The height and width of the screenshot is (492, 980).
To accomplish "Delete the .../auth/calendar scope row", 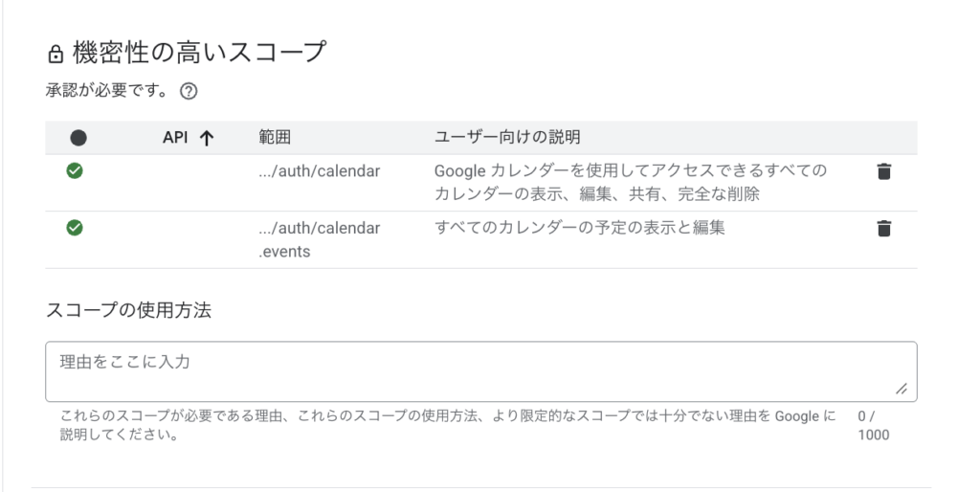I will click(x=884, y=171).
